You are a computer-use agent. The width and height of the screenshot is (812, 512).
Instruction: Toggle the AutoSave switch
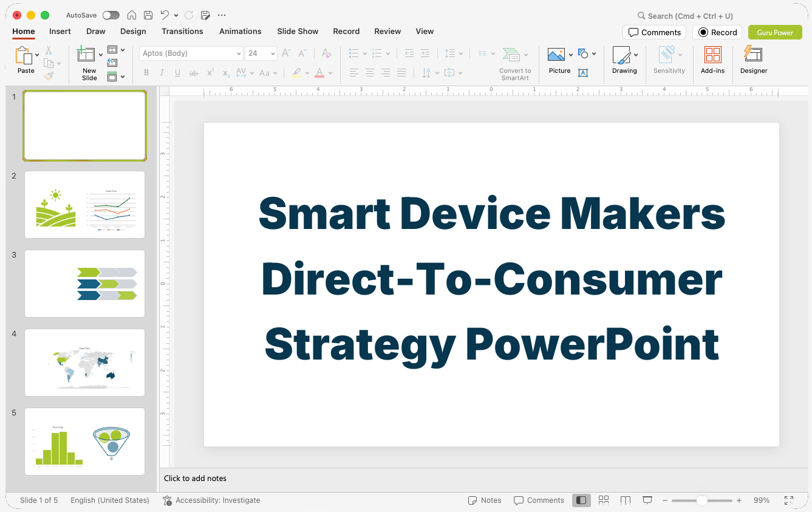(x=111, y=15)
